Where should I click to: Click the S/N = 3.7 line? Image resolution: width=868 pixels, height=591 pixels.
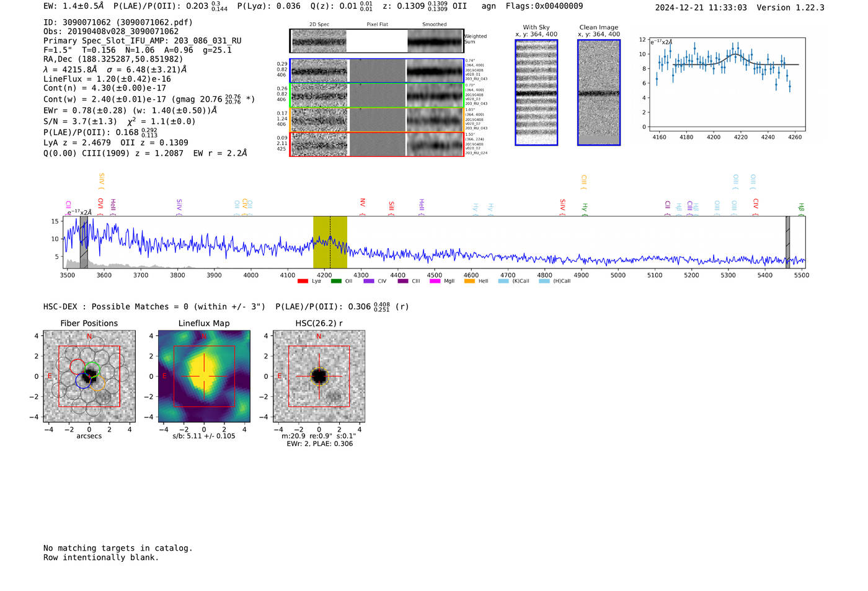click(119, 122)
